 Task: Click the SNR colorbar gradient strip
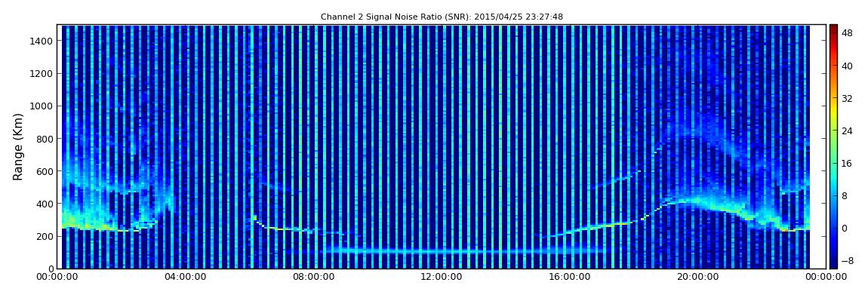click(x=833, y=146)
